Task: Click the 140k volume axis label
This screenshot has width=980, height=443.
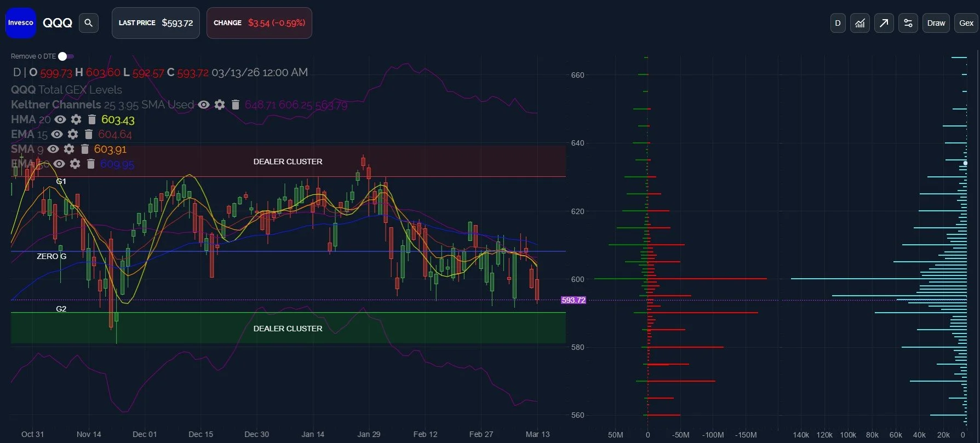Action: click(801, 435)
